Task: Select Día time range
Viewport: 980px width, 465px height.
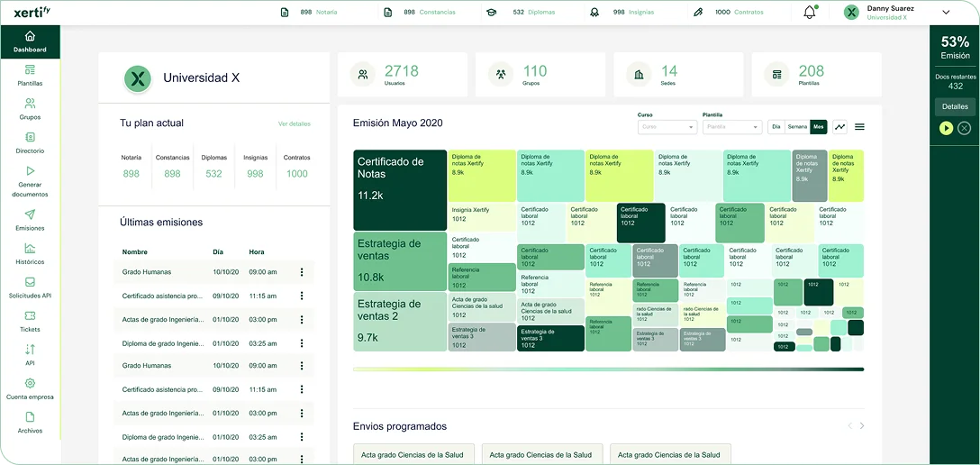Action: pos(776,127)
